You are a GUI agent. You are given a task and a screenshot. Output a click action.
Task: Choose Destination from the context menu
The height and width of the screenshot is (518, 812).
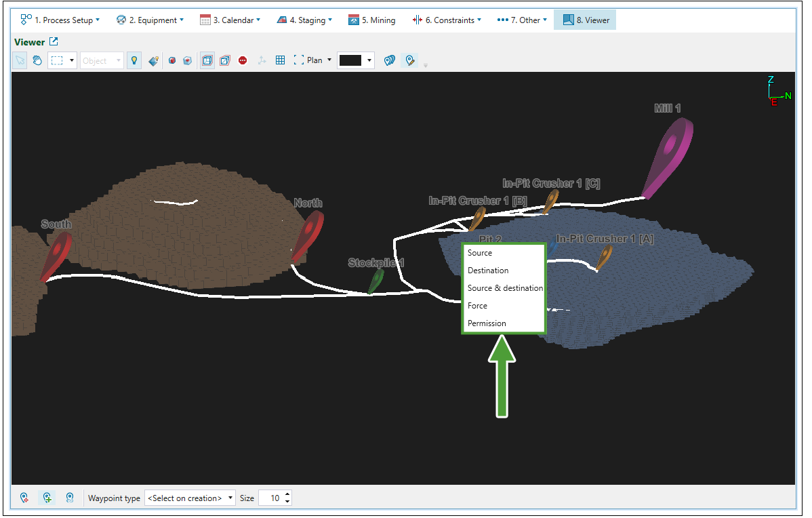(488, 271)
